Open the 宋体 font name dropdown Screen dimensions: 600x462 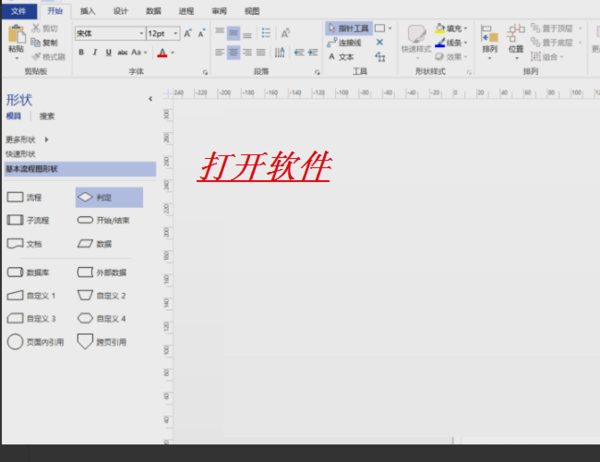(141, 34)
